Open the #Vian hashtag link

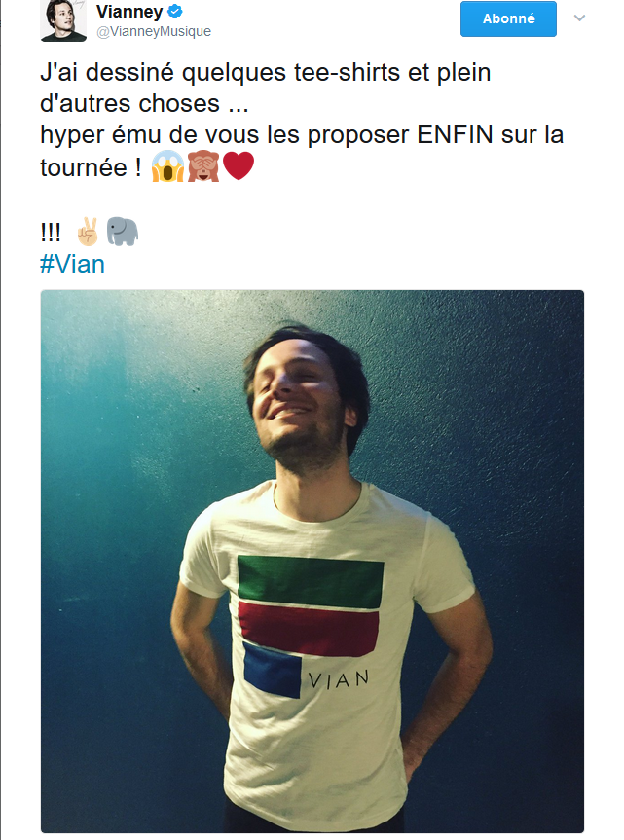click(72, 264)
